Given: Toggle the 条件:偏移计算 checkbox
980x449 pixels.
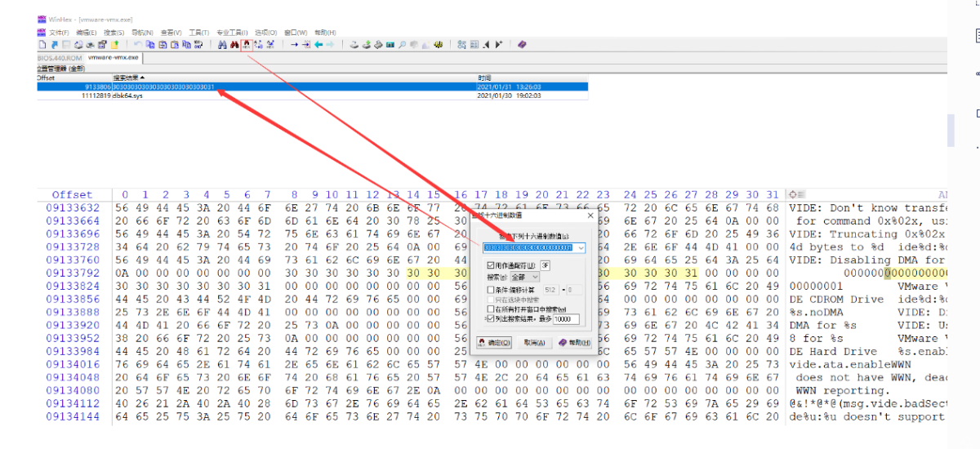Looking at the screenshot, I should click(490, 290).
